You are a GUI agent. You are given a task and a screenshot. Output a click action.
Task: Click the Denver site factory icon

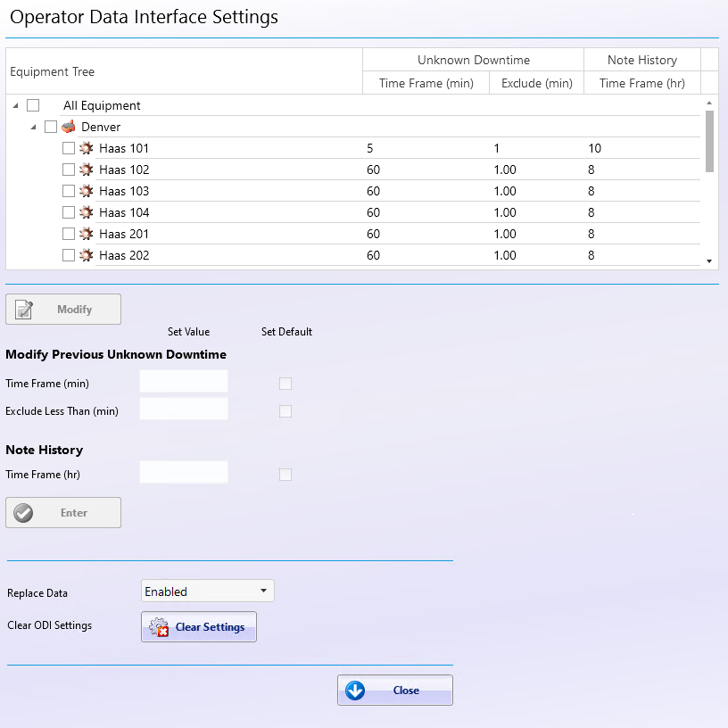(68, 127)
